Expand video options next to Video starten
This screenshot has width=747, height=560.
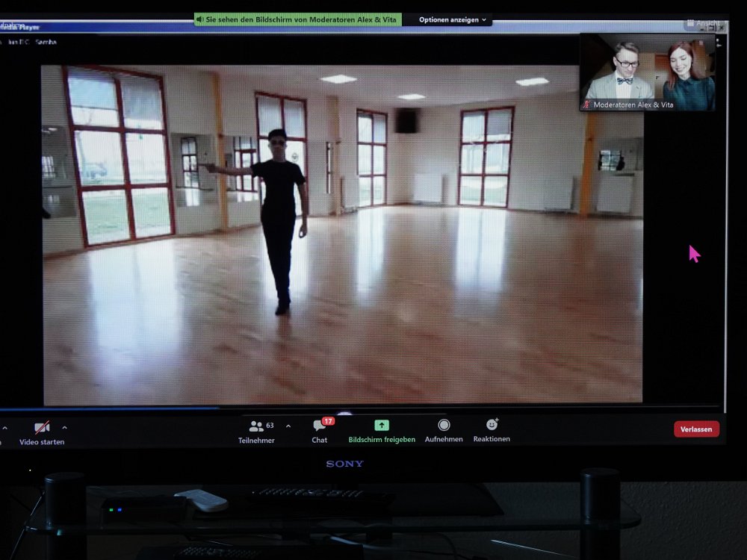tap(64, 428)
